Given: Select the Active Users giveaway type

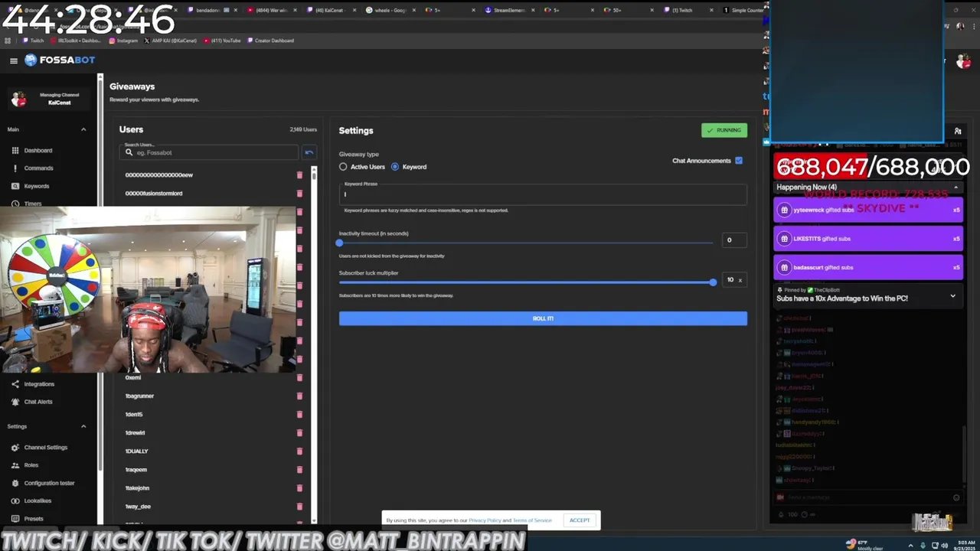Looking at the screenshot, I should coord(343,167).
